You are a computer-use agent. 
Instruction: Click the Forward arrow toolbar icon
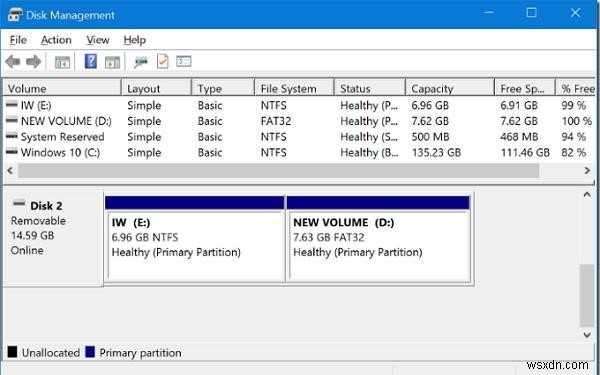point(33,61)
